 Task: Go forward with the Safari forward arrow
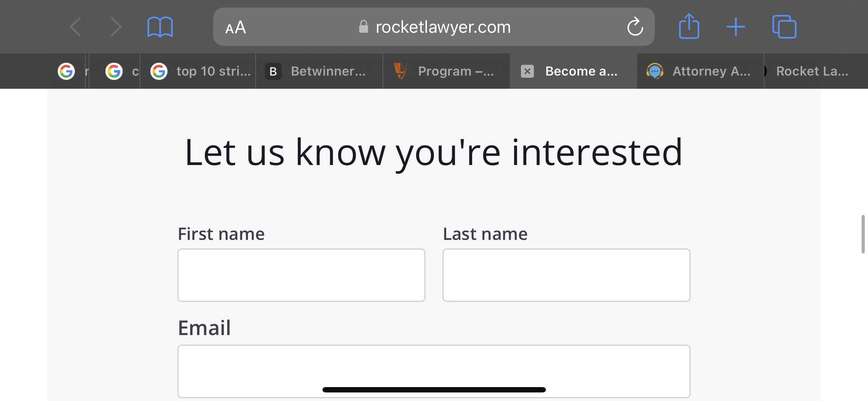tap(116, 27)
